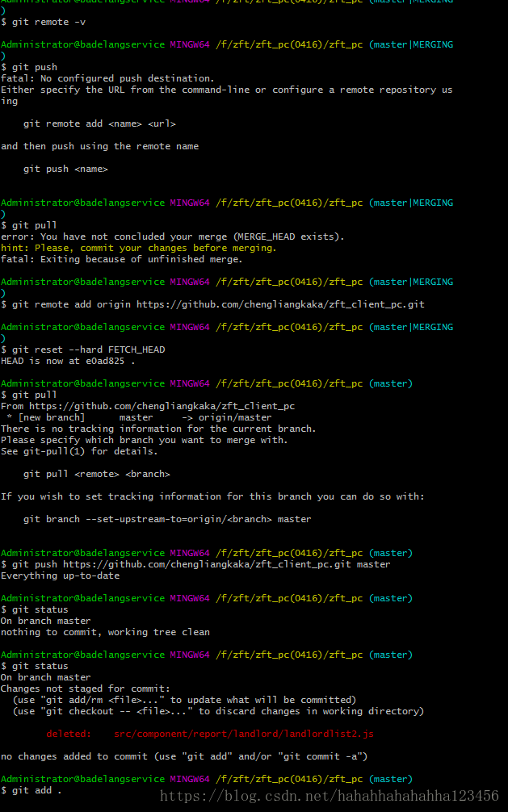Click the 'error: You have not concluded your merge' line
Viewport: 508px width, 812px height.
click(x=173, y=236)
